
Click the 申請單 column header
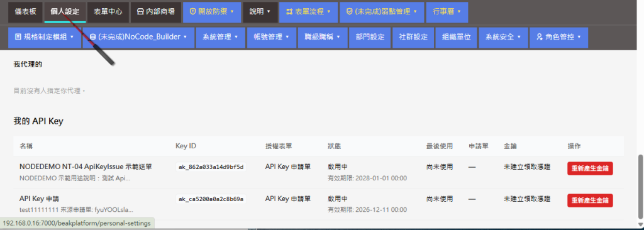479,146
